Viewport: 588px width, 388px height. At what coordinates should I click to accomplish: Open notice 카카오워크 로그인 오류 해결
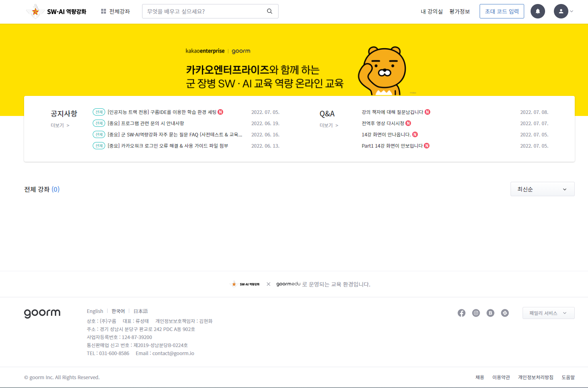pyautogui.click(x=168, y=146)
